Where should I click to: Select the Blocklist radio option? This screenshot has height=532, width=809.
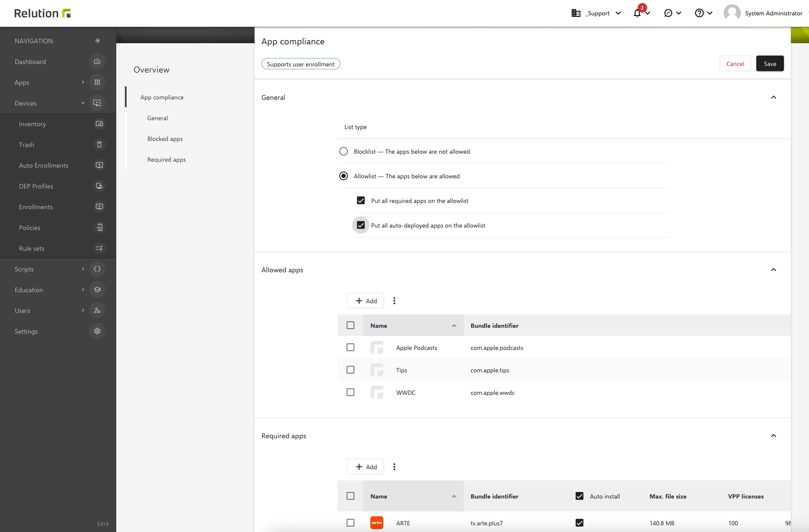click(343, 151)
